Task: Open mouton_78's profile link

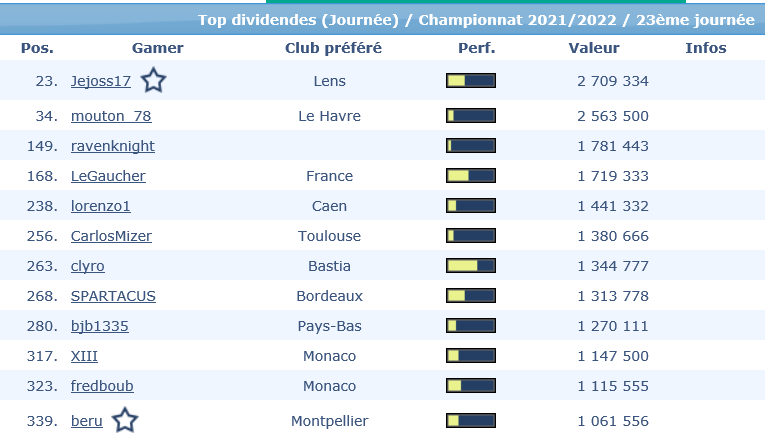Action: point(111,116)
